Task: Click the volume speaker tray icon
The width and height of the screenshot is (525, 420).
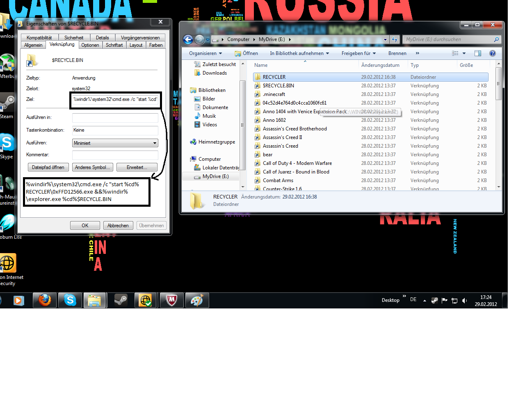Action: coord(464,301)
